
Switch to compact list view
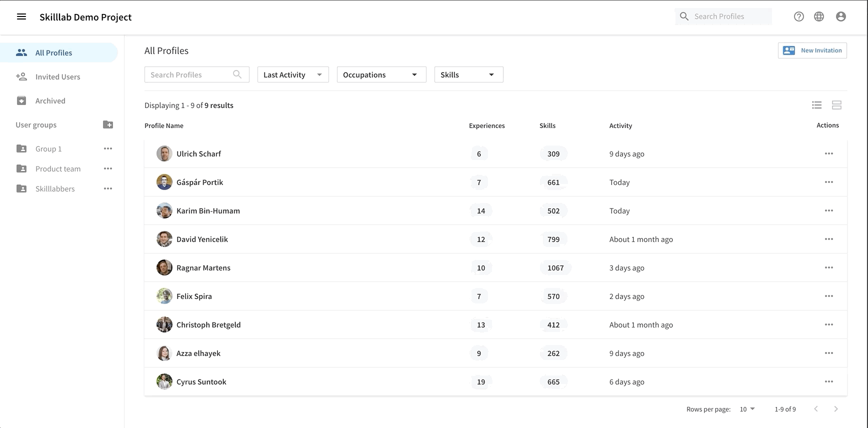point(817,105)
